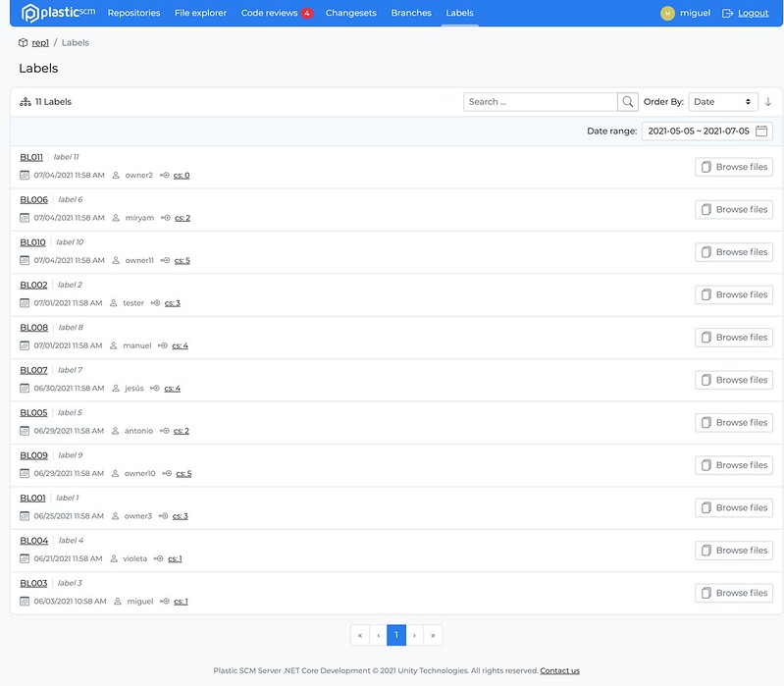Browse files for label BL010
Image resolution: width=784 pixels, height=686 pixels.
734,252
